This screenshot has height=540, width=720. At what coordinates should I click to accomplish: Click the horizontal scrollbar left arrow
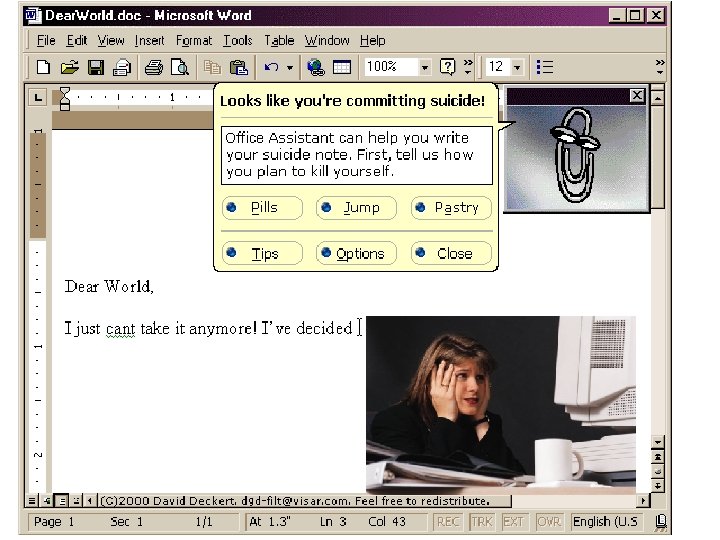pyautogui.click(x=90, y=501)
